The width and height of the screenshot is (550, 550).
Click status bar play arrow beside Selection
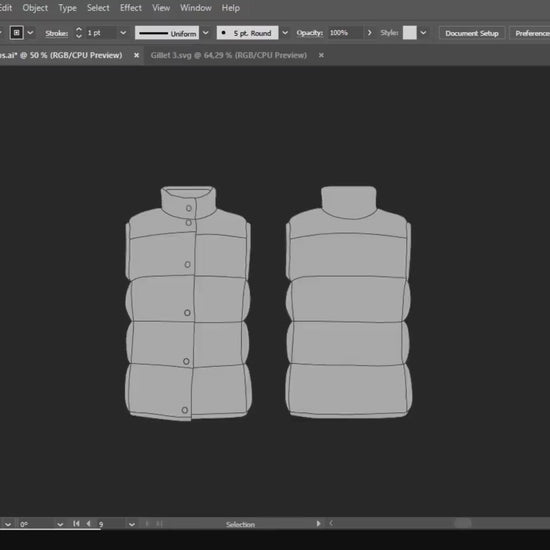pos(318,524)
